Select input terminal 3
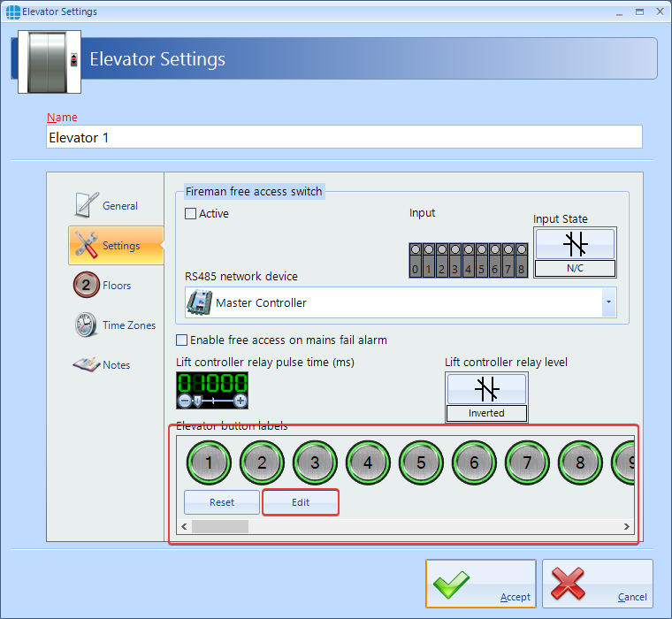Viewport: 672px width, 619px height. (x=455, y=260)
